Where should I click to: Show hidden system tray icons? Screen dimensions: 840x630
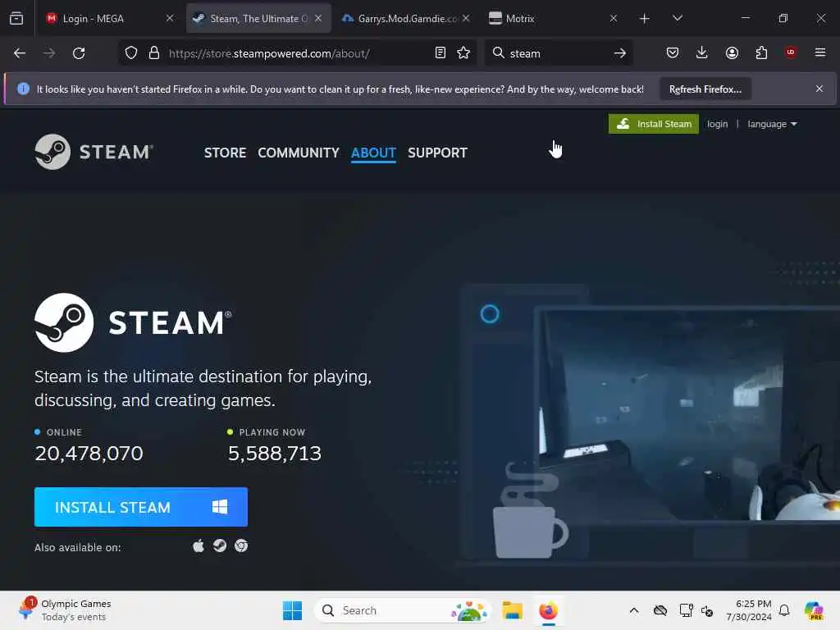(x=634, y=610)
